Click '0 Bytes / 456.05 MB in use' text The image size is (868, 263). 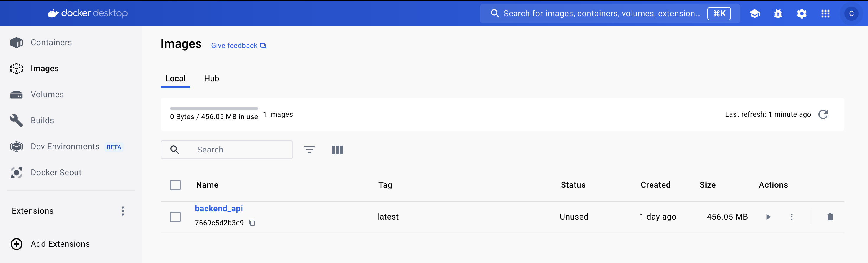(x=214, y=117)
